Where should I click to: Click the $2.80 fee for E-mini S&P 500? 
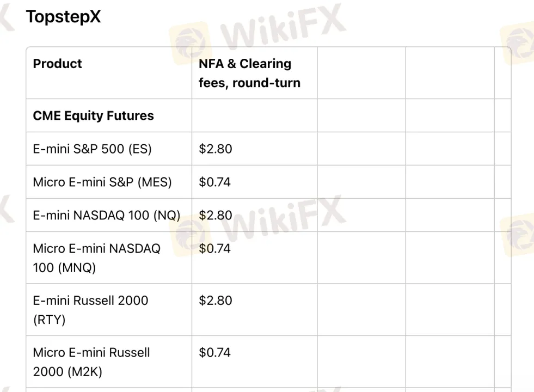[215, 149]
